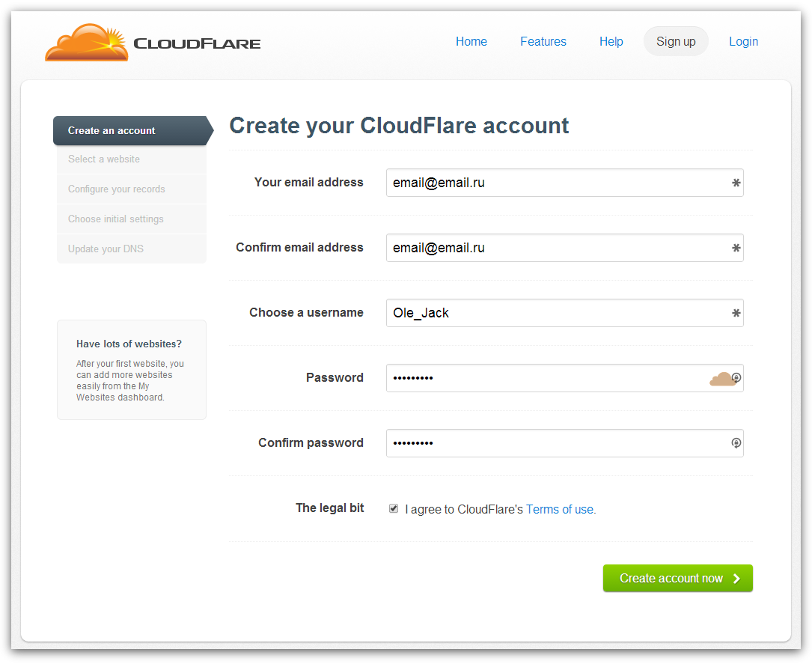812x664 pixels.
Task: Focus the Your email address field
Action: click(x=564, y=183)
